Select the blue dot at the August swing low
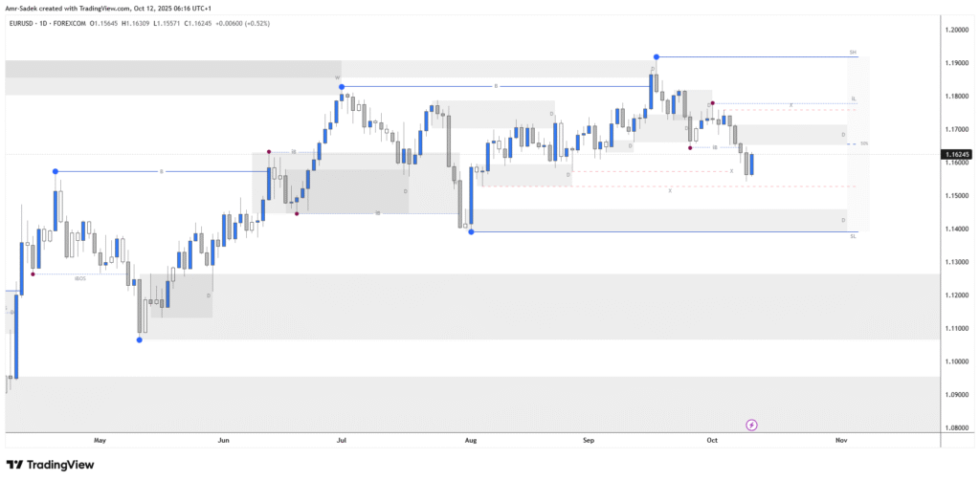This screenshot has height=481, width=980. [472, 231]
